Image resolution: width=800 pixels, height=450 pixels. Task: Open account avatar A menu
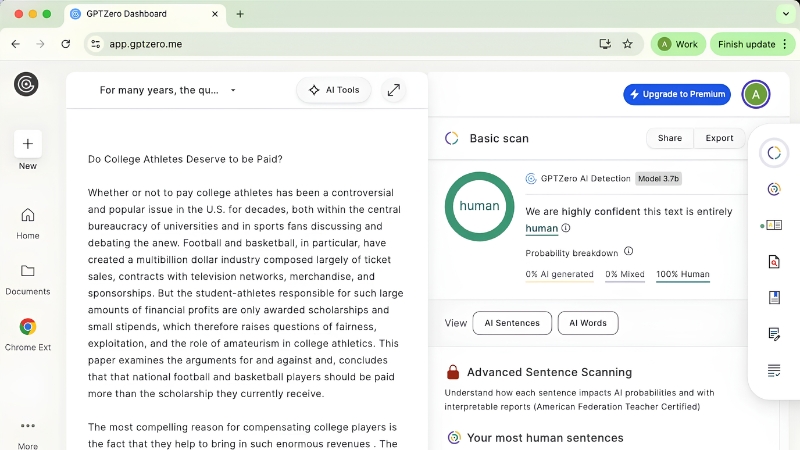point(756,94)
